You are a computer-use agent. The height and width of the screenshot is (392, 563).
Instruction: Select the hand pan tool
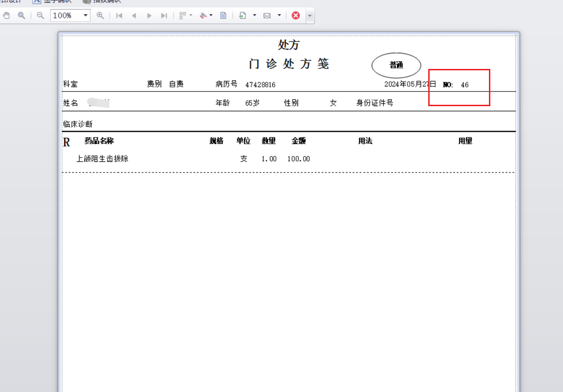click(6, 16)
